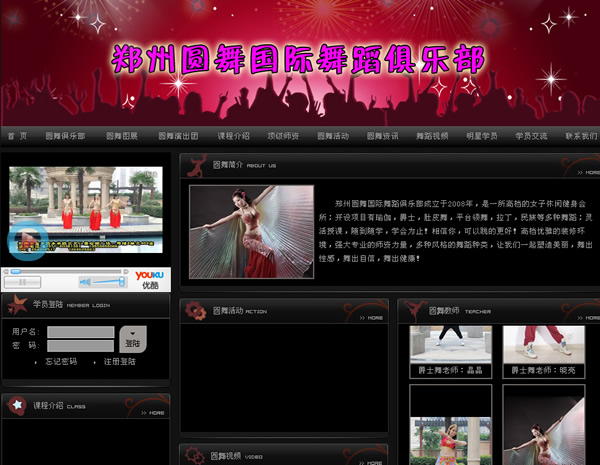The image size is (600, 465).
Task: Open the 注册登陆 link
Action: click(x=119, y=362)
